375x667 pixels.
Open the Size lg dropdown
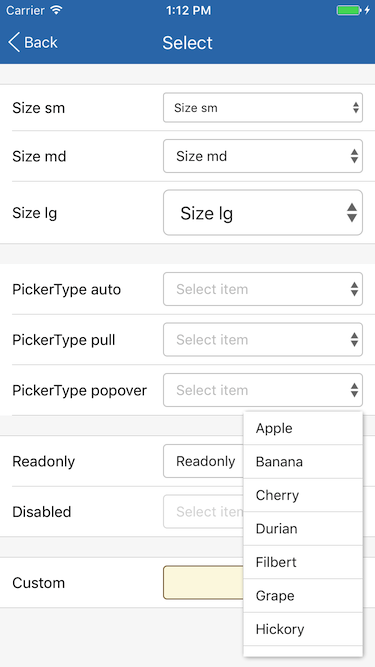point(263,213)
